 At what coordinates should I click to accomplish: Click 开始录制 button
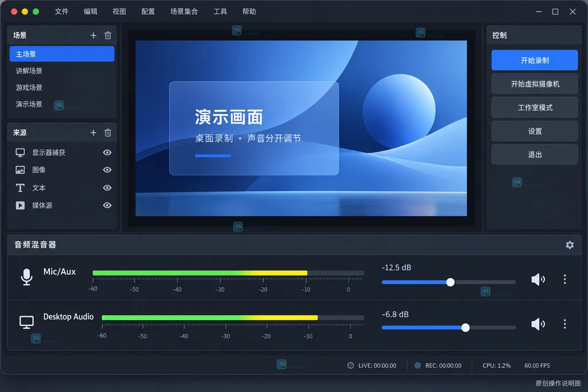coord(535,60)
